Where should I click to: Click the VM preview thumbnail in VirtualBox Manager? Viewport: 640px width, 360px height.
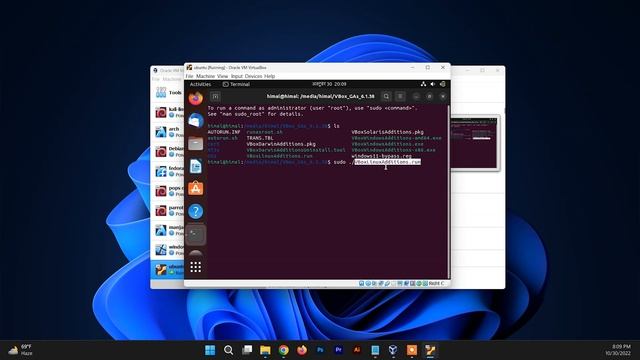pos(474,142)
